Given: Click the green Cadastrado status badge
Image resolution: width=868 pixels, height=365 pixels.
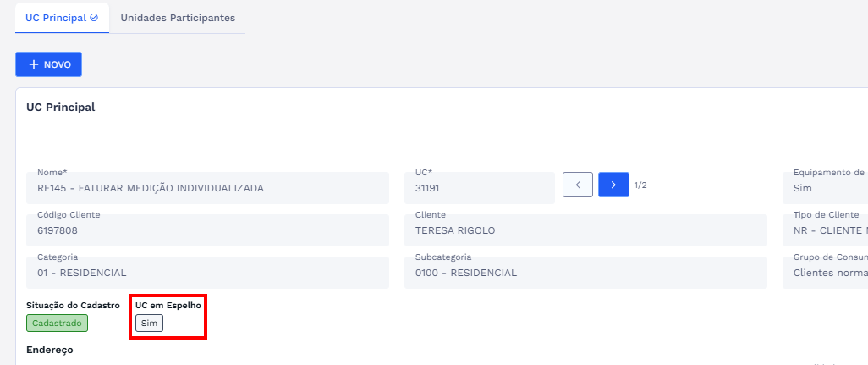Looking at the screenshot, I should click(57, 323).
